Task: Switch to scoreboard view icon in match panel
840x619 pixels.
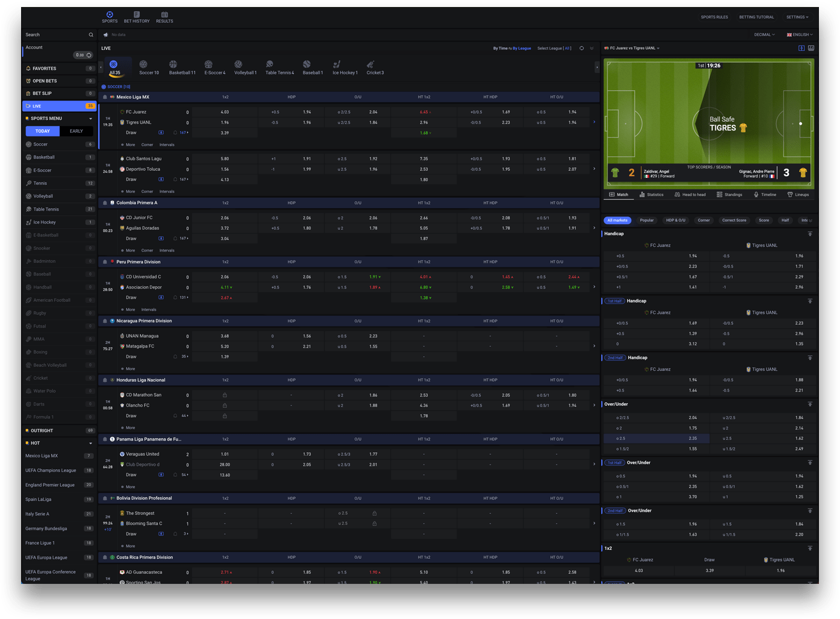Action: (x=811, y=48)
